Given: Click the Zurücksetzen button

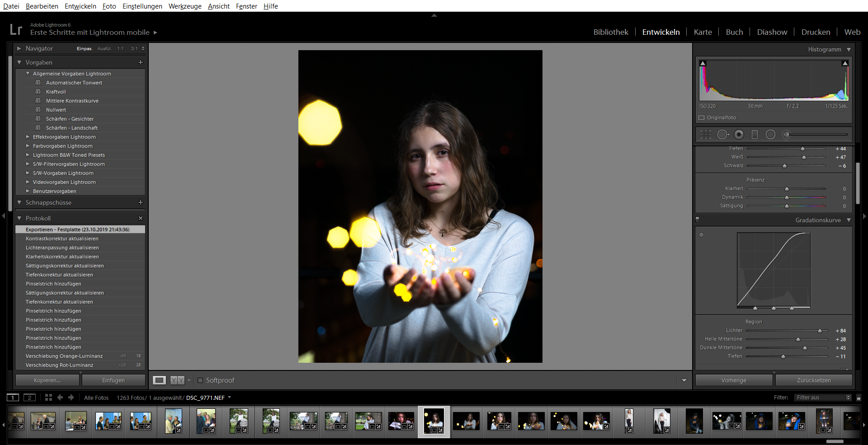Looking at the screenshot, I should [814, 380].
